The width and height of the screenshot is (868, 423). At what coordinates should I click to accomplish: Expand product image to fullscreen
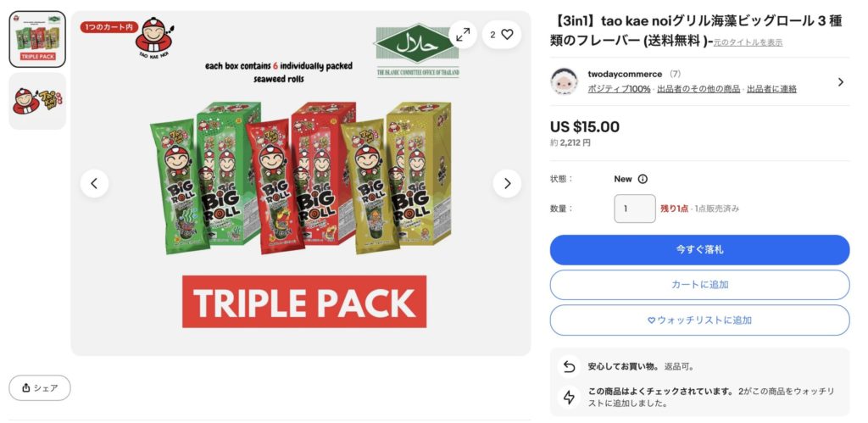(463, 34)
